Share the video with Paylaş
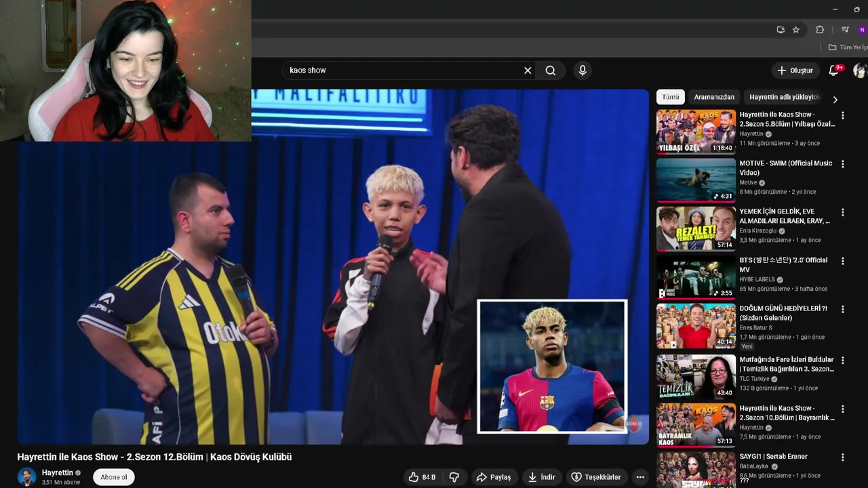Image resolution: width=868 pixels, height=488 pixels. click(494, 477)
